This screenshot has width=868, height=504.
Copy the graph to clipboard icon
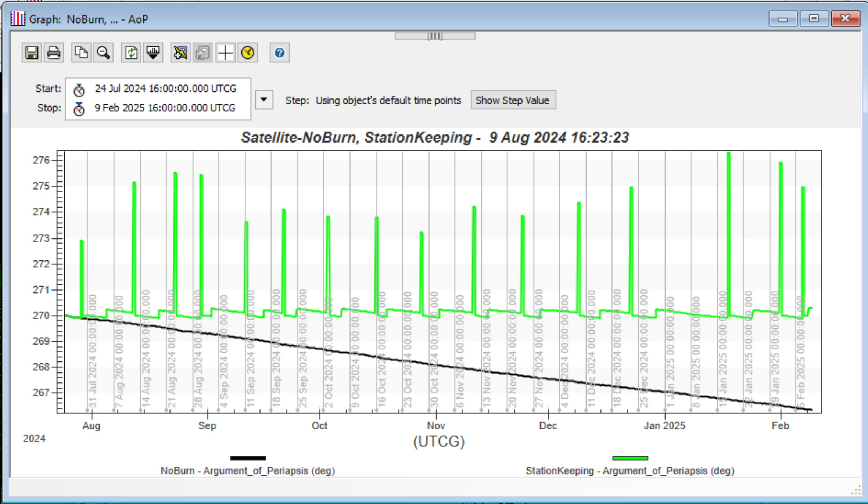(81, 53)
